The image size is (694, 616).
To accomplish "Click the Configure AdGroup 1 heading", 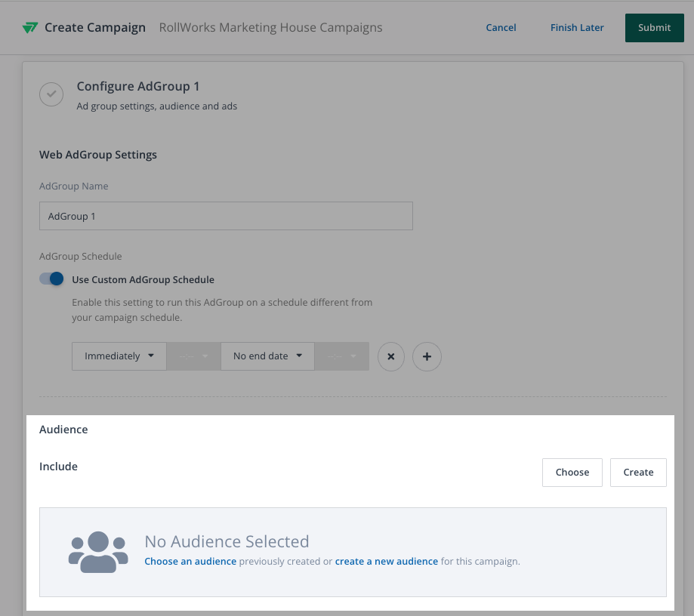I will click(138, 86).
